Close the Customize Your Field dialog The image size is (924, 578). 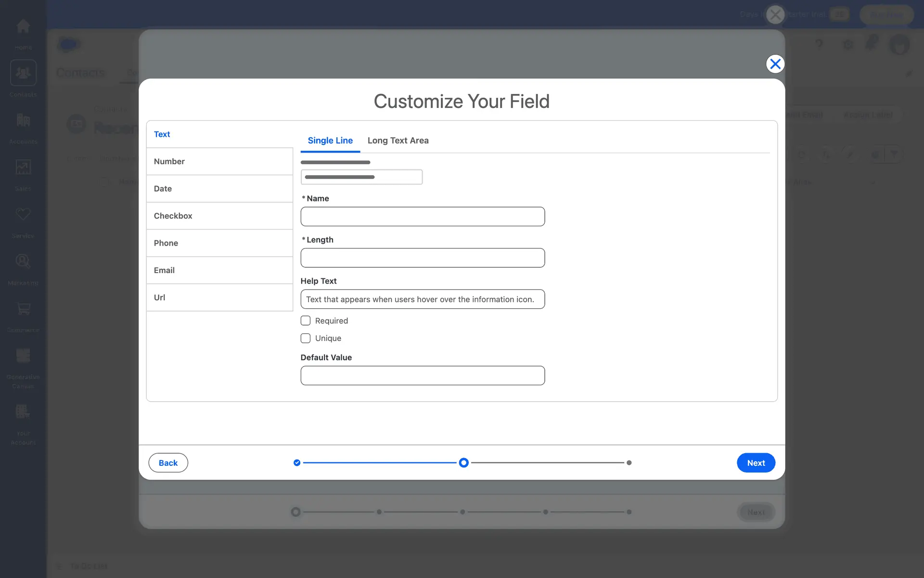pyautogui.click(x=775, y=64)
